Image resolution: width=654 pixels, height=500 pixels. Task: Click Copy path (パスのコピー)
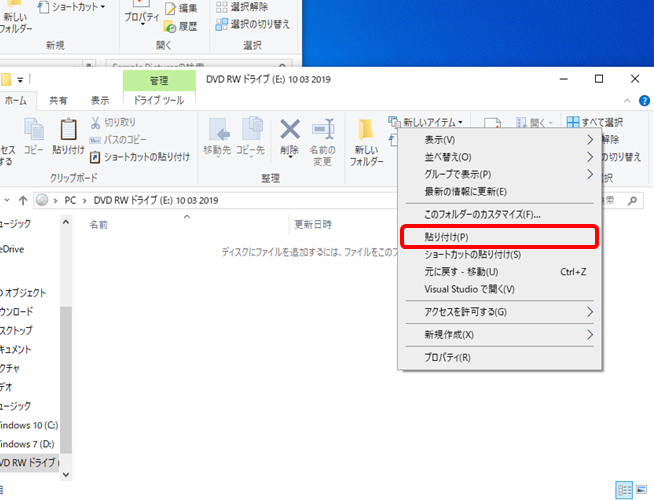118,139
